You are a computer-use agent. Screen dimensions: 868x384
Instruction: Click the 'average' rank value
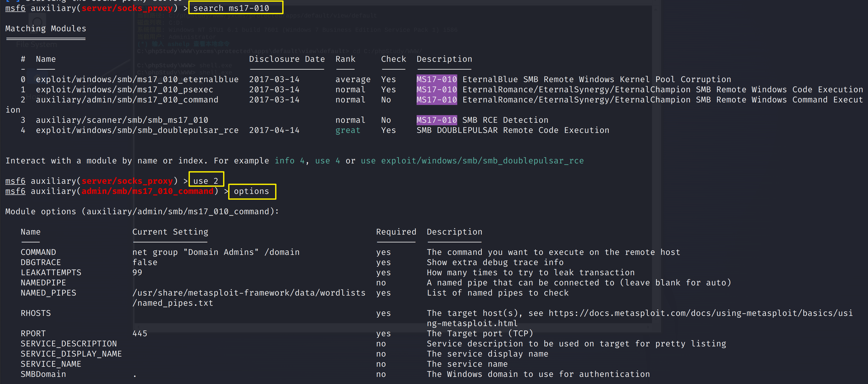pos(353,80)
